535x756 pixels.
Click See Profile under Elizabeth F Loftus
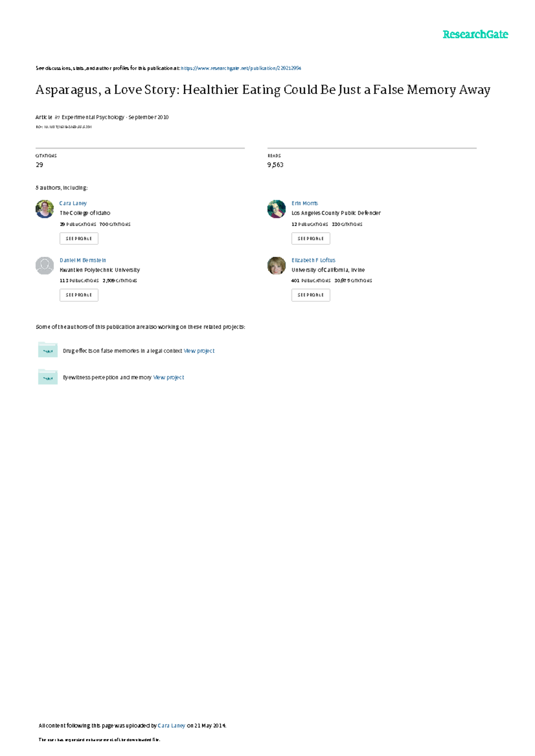(x=311, y=295)
